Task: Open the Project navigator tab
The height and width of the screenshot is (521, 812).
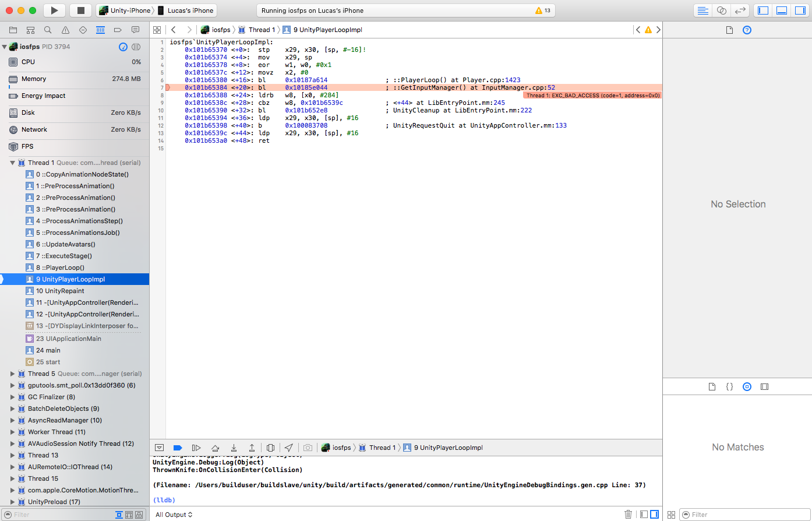Action: click(13, 30)
